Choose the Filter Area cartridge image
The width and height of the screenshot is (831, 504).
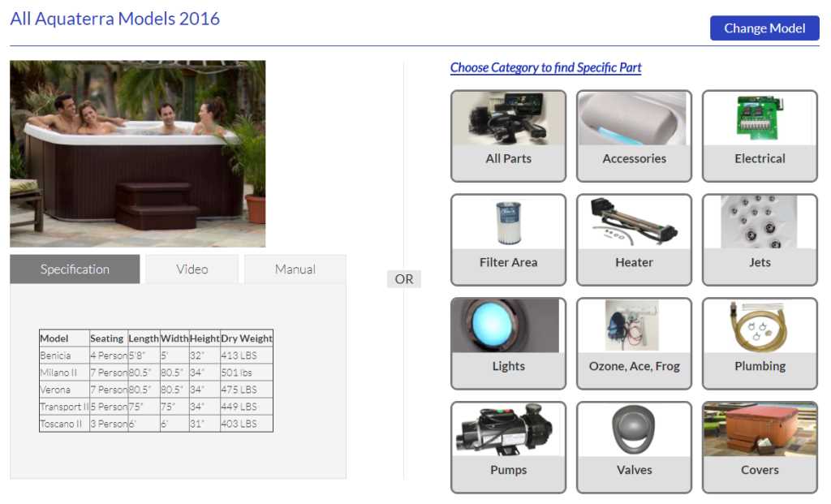508,222
